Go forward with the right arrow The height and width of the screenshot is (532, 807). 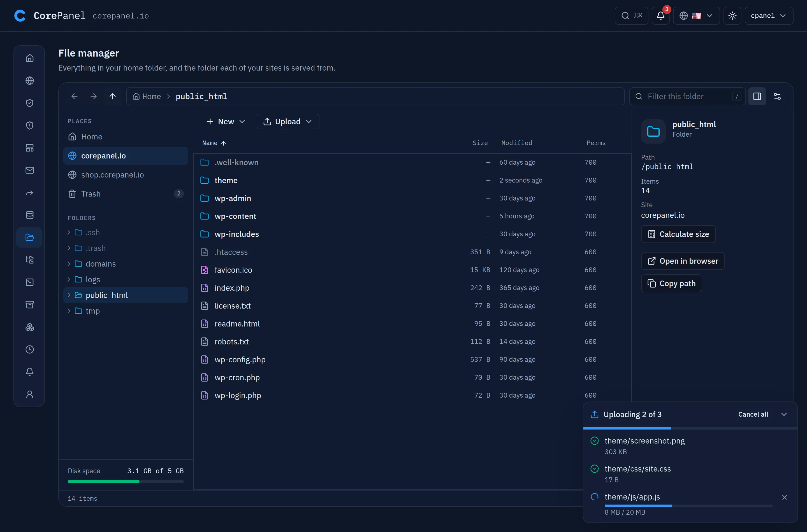tap(93, 96)
